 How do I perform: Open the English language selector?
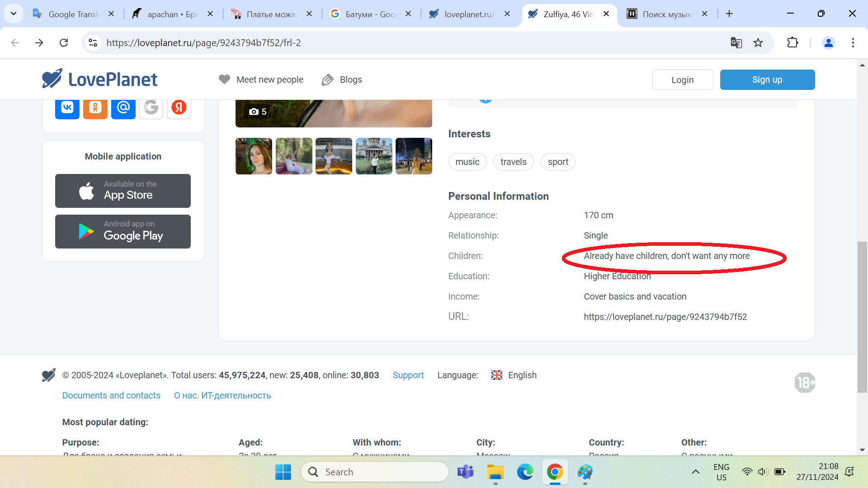(514, 375)
